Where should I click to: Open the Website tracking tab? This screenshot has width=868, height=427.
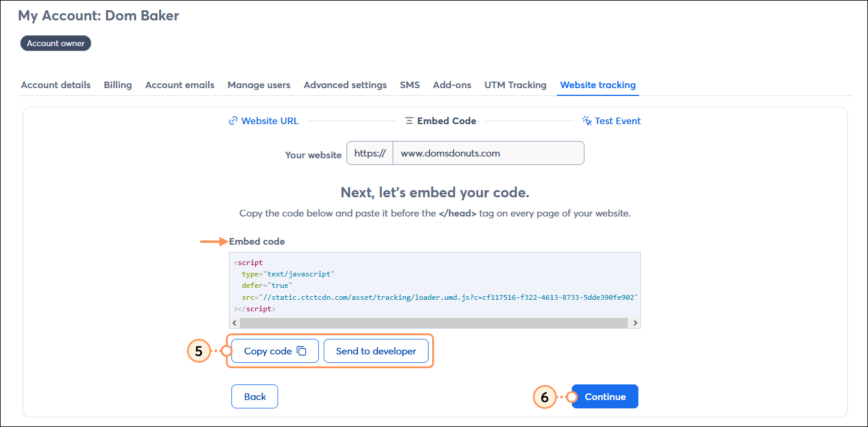597,85
